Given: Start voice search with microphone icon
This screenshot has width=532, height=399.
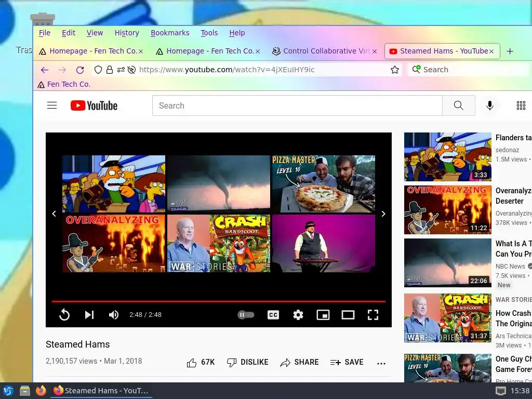Looking at the screenshot, I should pyautogui.click(x=489, y=105).
